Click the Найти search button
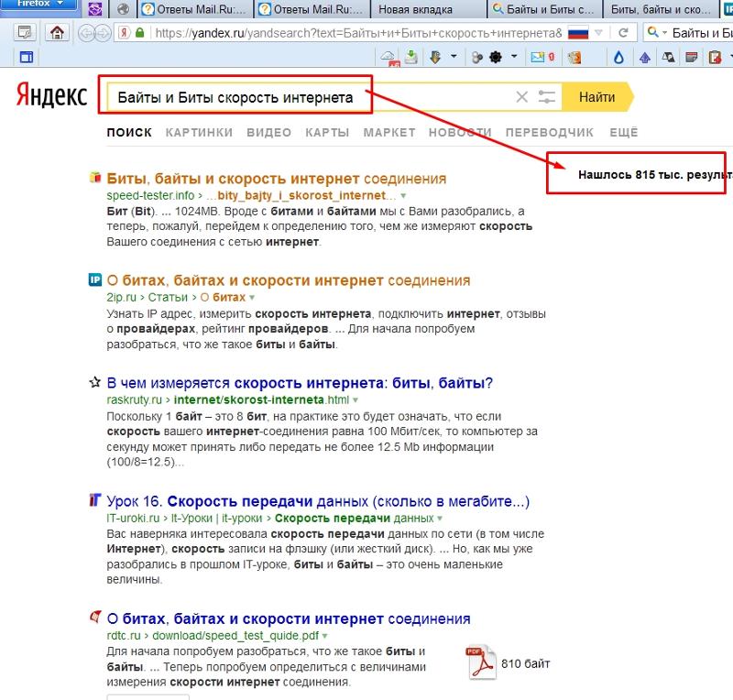Viewport: 733px width, 700px height. pyautogui.click(x=597, y=97)
